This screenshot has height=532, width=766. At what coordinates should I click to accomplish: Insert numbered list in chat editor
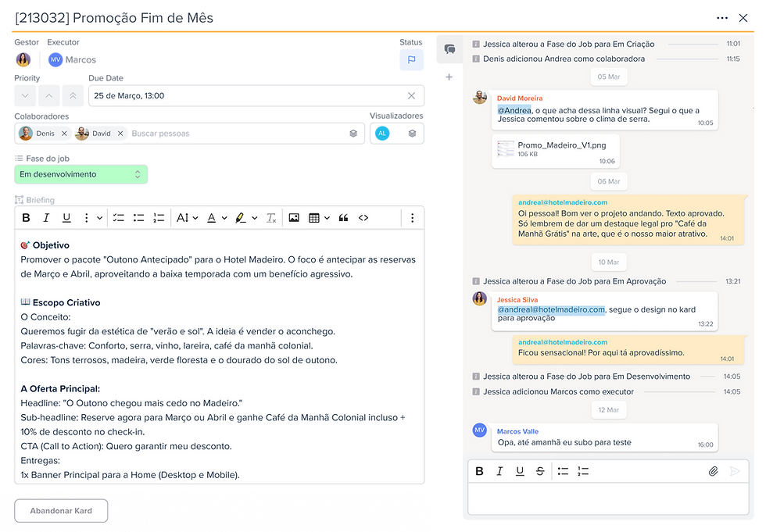pyautogui.click(x=583, y=471)
